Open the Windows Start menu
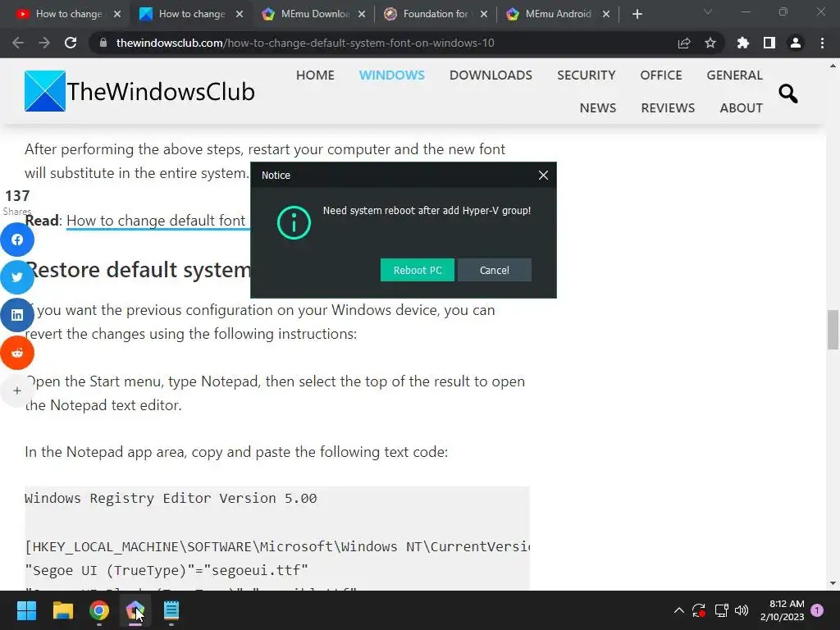Viewport: 840px width, 630px height. pyautogui.click(x=26, y=610)
